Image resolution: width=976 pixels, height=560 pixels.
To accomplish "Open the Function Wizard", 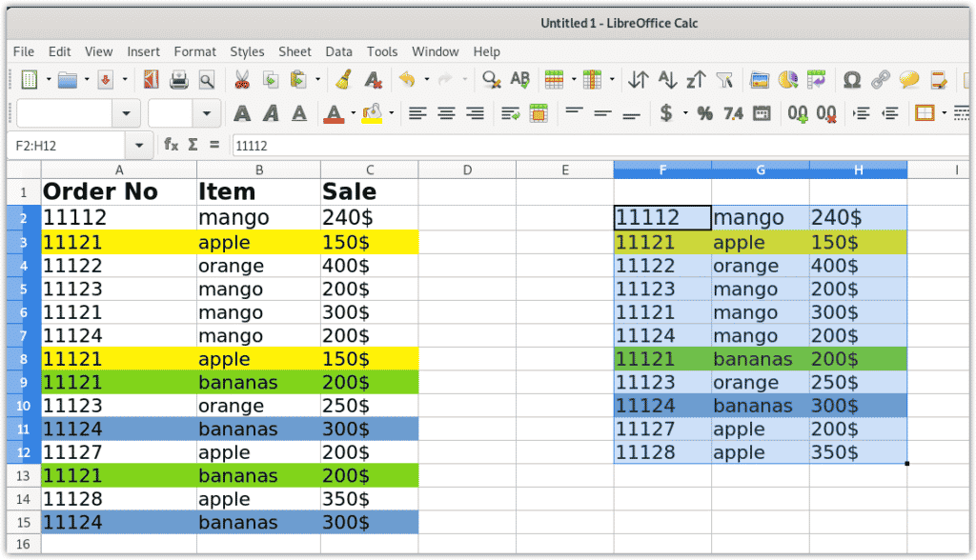I will tap(172, 147).
